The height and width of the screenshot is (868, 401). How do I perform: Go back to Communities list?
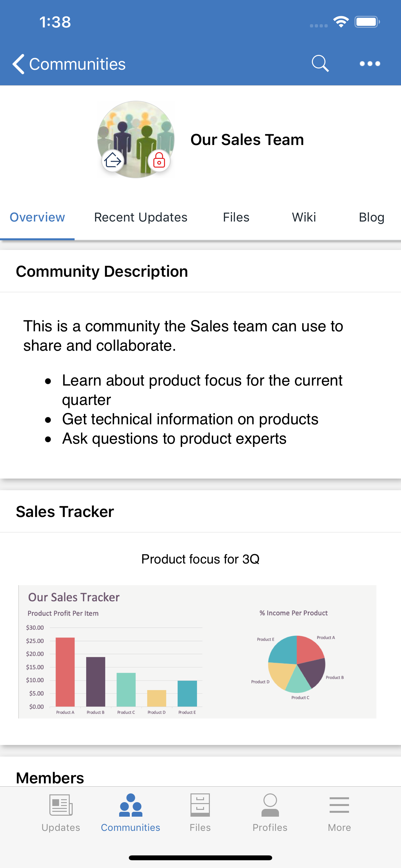[69, 64]
